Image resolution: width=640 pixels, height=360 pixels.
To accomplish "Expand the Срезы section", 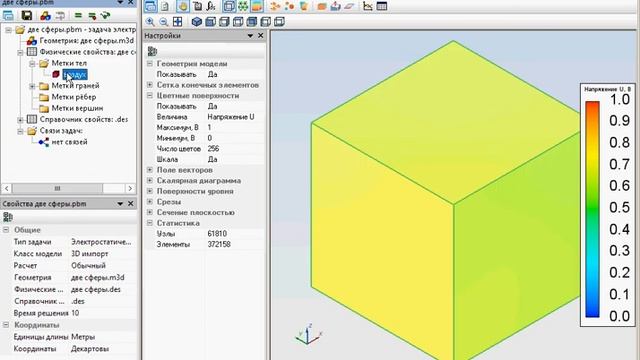I will 149,202.
